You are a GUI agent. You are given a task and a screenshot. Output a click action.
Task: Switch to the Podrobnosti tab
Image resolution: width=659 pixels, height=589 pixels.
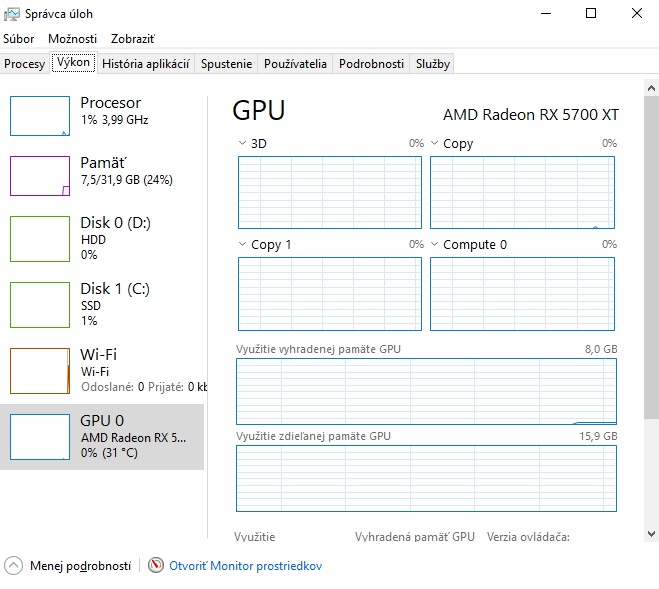(x=370, y=63)
